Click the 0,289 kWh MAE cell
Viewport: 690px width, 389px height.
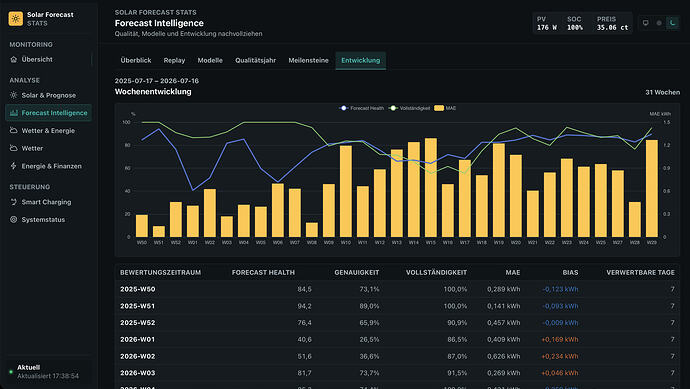pos(504,289)
